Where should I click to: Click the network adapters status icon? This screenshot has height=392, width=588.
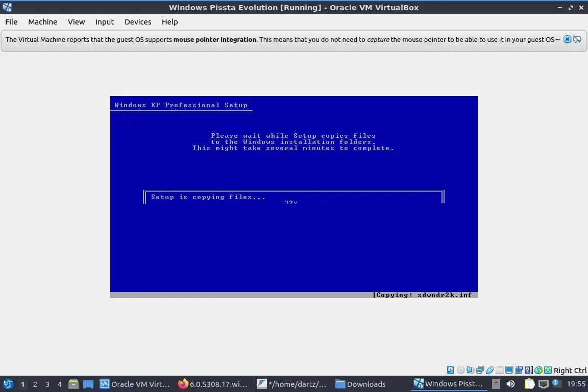point(480,370)
